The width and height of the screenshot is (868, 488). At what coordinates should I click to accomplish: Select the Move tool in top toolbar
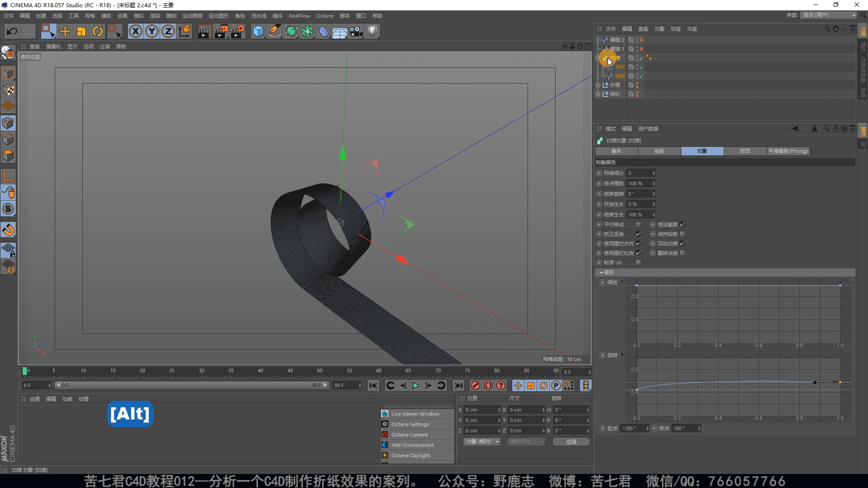pyautogui.click(x=65, y=31)
